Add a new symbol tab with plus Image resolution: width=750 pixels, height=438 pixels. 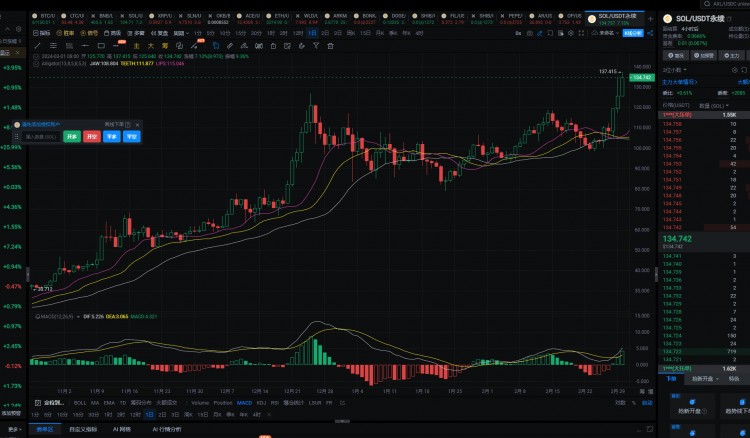pyautogui.click(x=651, y=19)
